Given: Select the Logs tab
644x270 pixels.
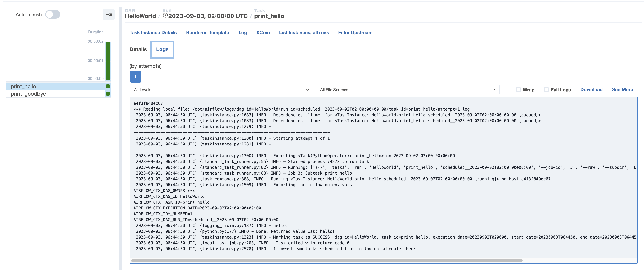Looking at the screenshot, I should point(162,49).
